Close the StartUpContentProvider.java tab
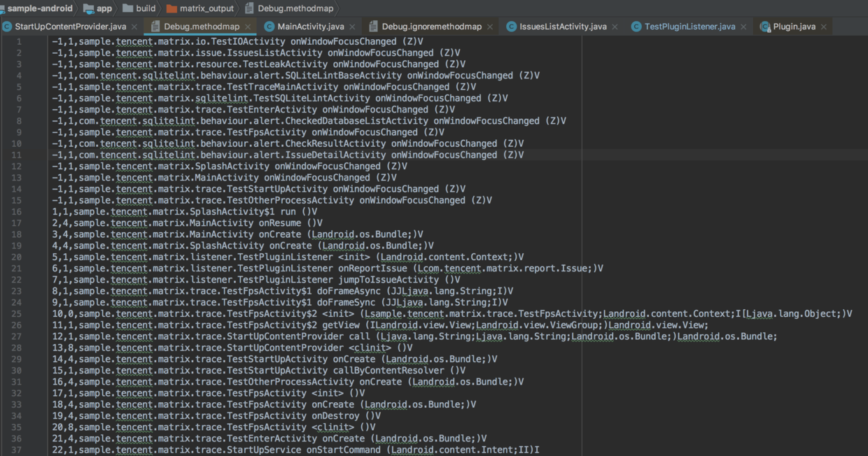This screenshot has width=868, height=456. coord(134,27)
